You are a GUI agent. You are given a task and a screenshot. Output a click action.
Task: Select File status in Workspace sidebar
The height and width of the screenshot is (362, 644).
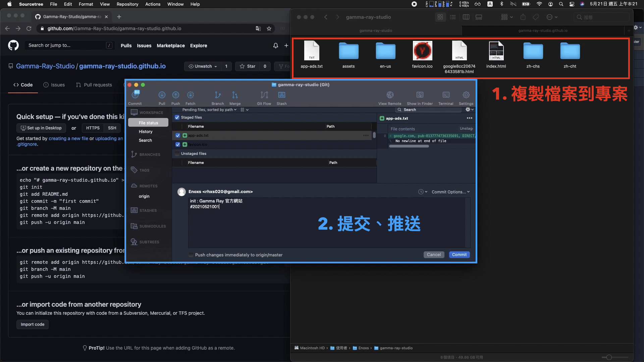pyautogui.click(x=148, y=123)
